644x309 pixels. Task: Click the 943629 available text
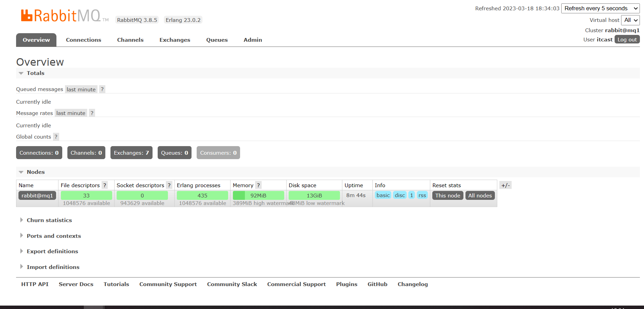[142, 203]
